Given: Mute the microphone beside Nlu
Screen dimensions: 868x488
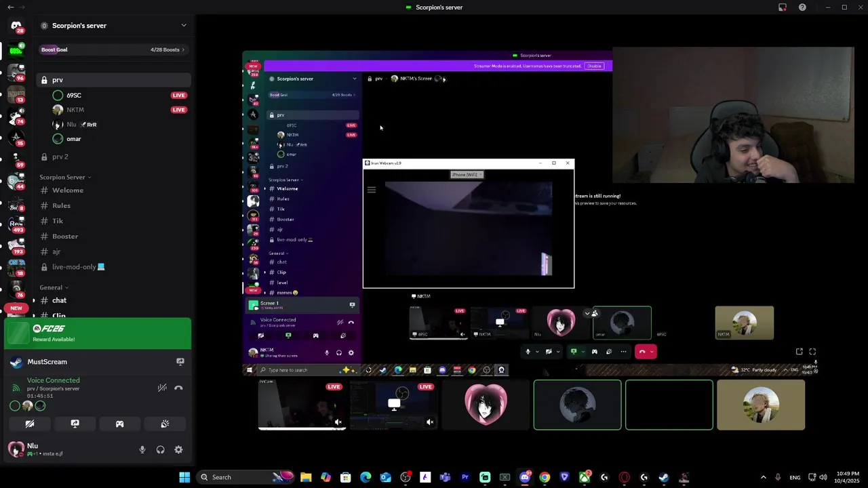Looking at the screenshot, I should coord(142,449).
